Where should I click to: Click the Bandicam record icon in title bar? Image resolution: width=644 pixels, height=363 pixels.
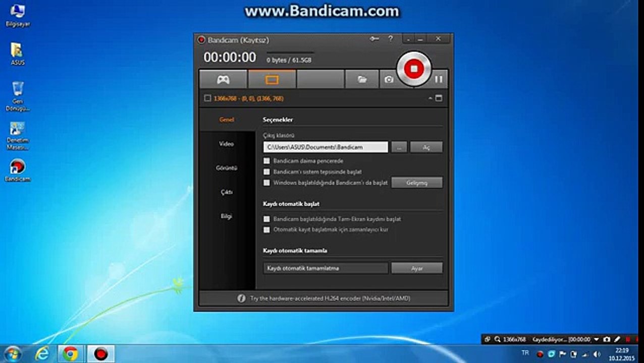point(201,39)
